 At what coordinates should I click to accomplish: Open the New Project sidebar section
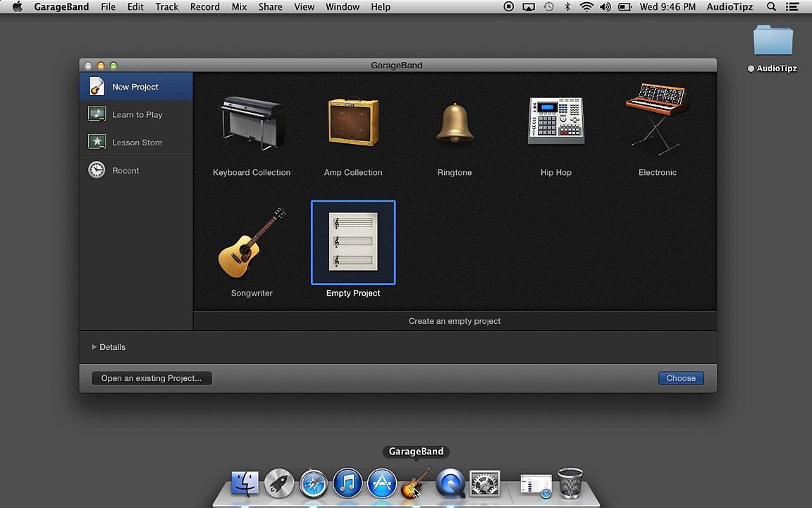pos(136,87)
